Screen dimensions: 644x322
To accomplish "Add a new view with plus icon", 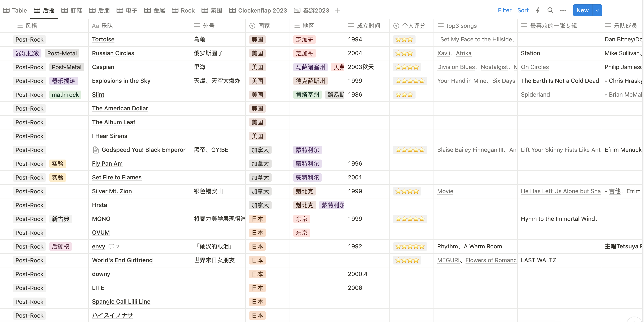I will [x=337, y=10].
